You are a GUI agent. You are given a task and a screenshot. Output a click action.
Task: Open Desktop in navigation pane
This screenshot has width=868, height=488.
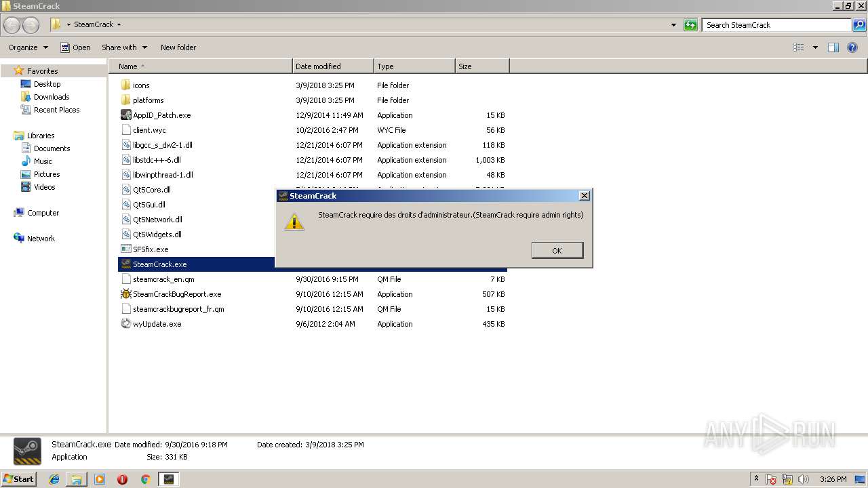point(47,84)
